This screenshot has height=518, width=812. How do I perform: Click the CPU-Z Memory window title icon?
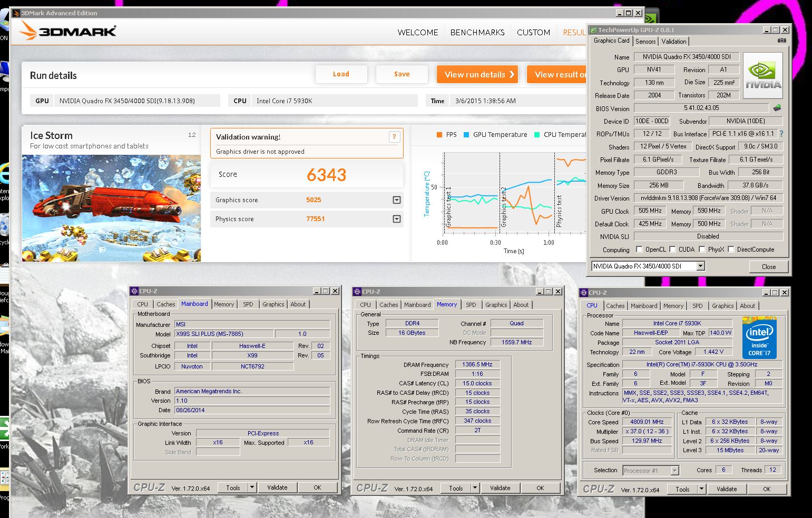[357, 292]
